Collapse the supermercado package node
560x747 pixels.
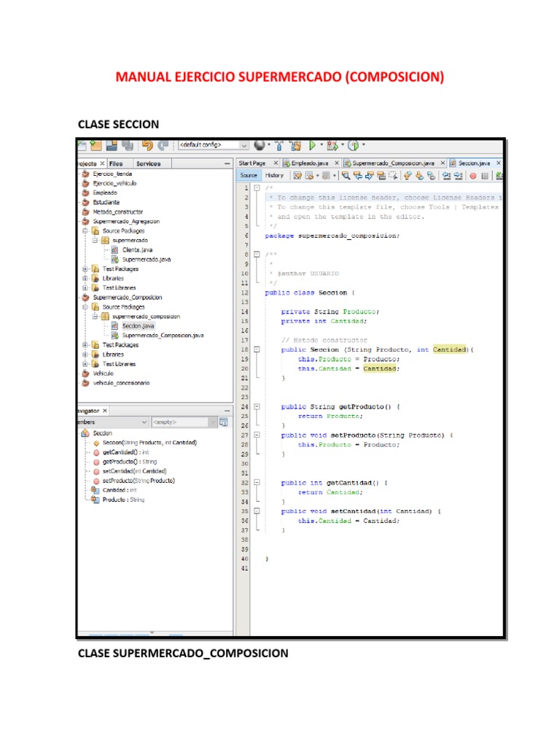96,241
